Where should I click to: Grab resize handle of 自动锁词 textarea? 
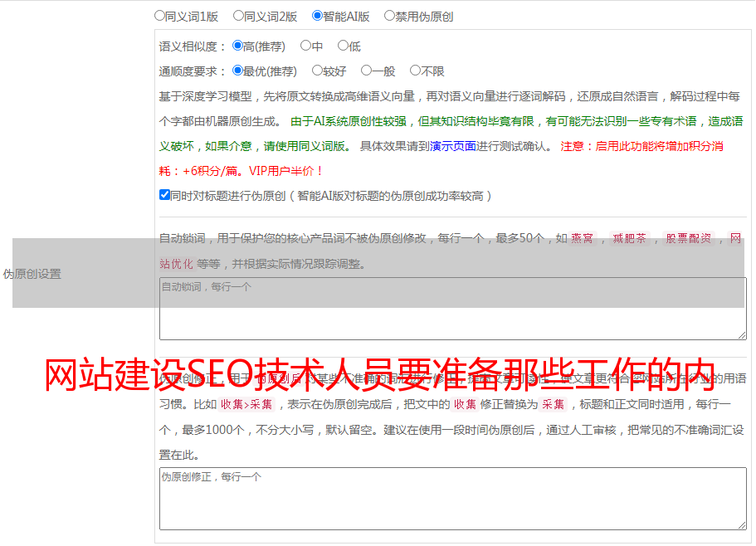[742, 335]
